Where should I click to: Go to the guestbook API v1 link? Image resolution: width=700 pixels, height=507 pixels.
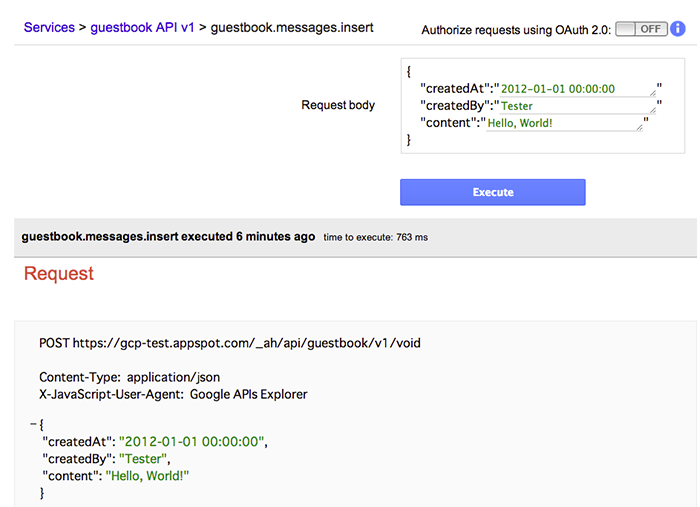tap(142, 27)
